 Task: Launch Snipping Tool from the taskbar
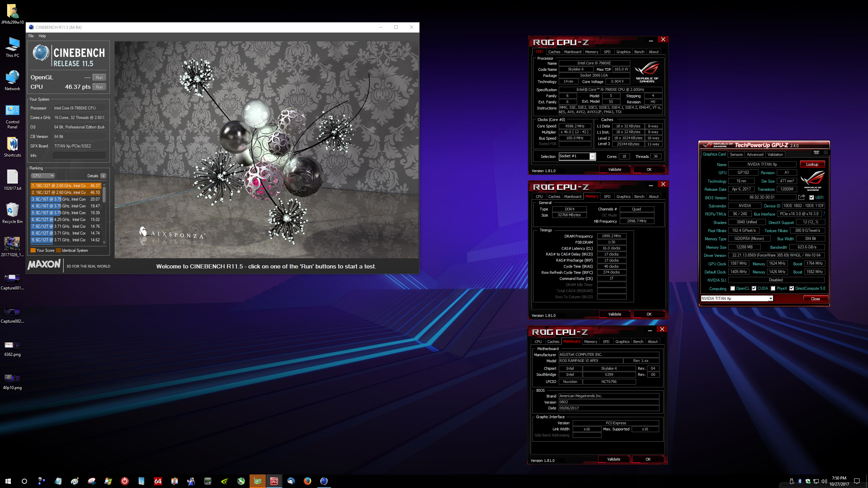[x=92, y=481]
